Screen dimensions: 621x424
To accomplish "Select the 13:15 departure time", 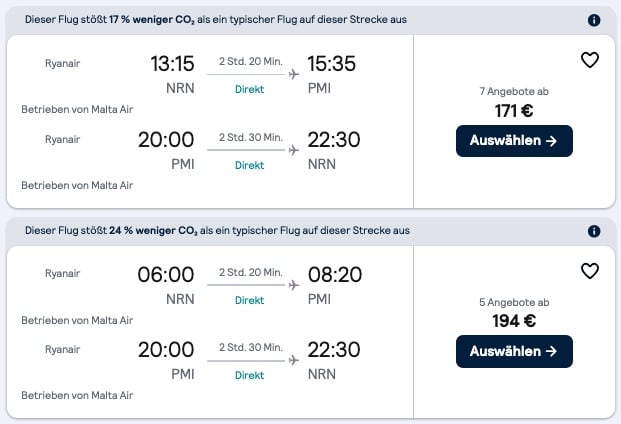I will point(172,64).
